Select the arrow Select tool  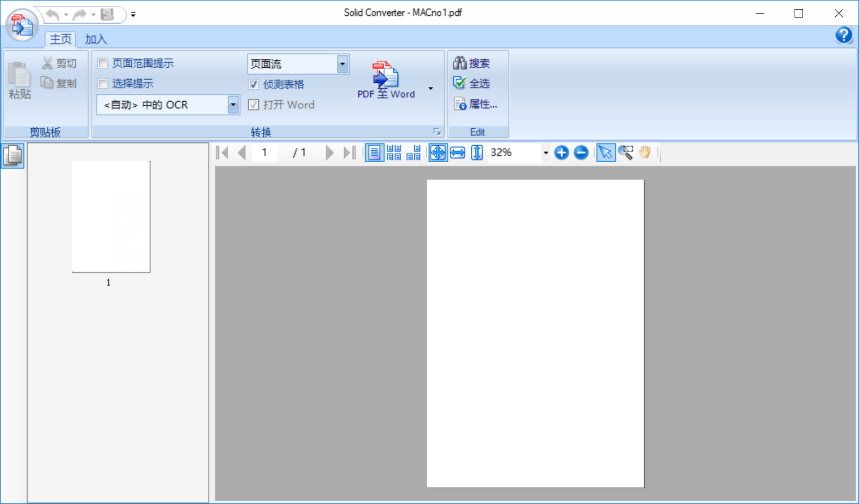605,153
